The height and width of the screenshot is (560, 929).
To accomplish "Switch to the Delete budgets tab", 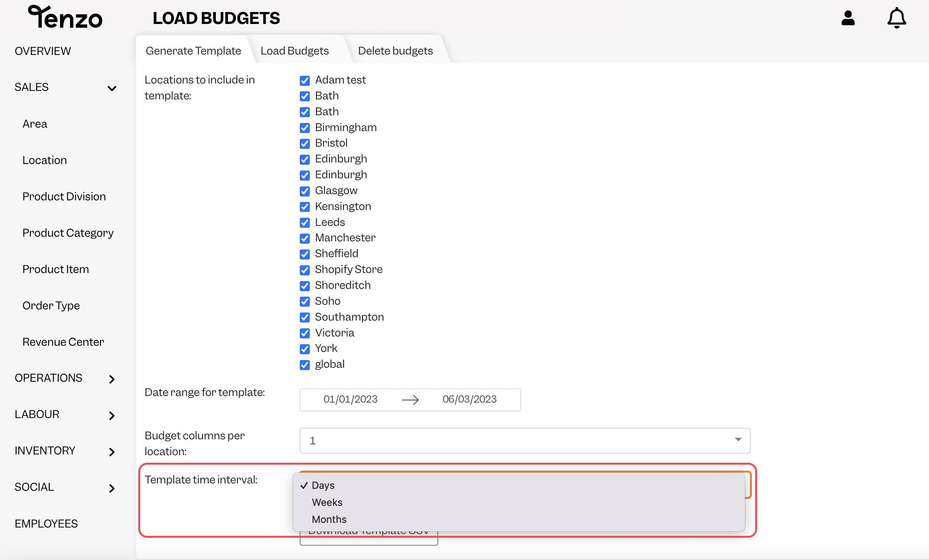I will click(x=395, y=51).
